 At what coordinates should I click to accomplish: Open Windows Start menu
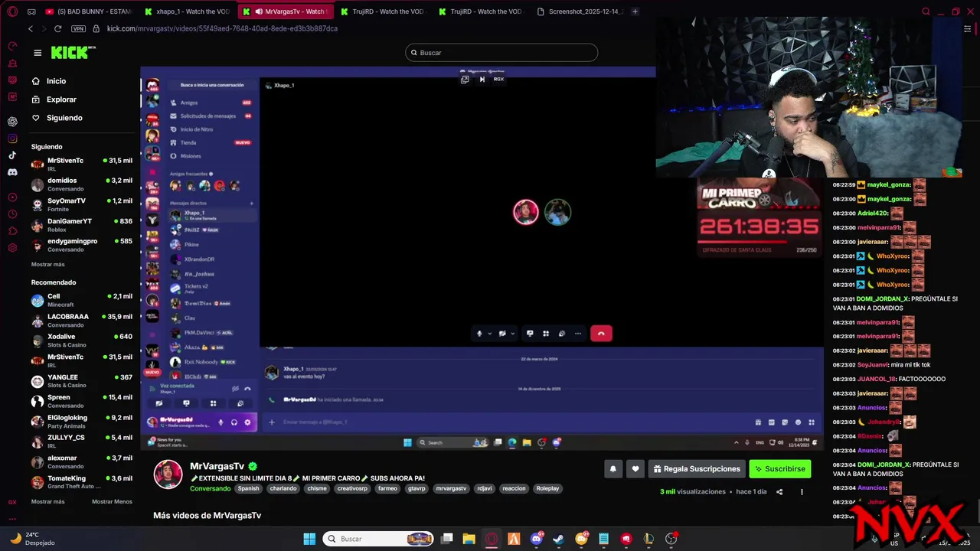click(x=309, y=539)
